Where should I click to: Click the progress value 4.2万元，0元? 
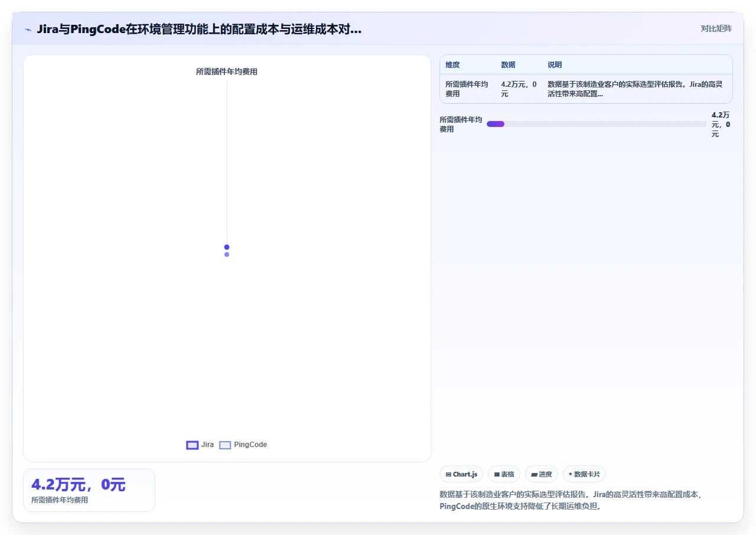tap(721, 125)
